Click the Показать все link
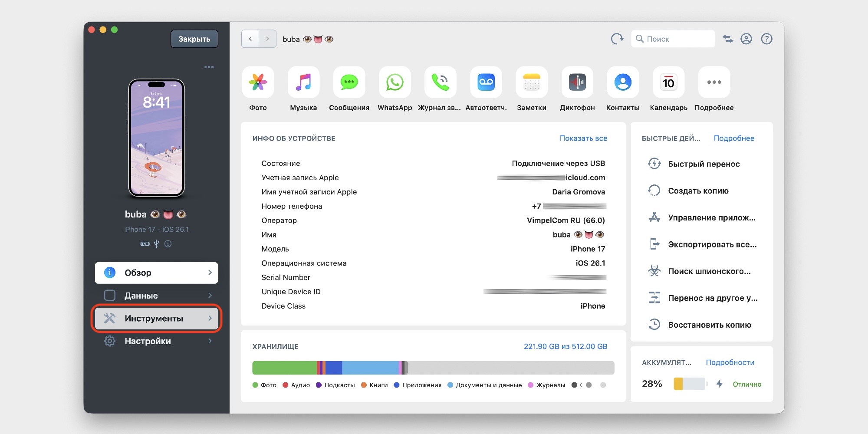 tap(583, 138)
